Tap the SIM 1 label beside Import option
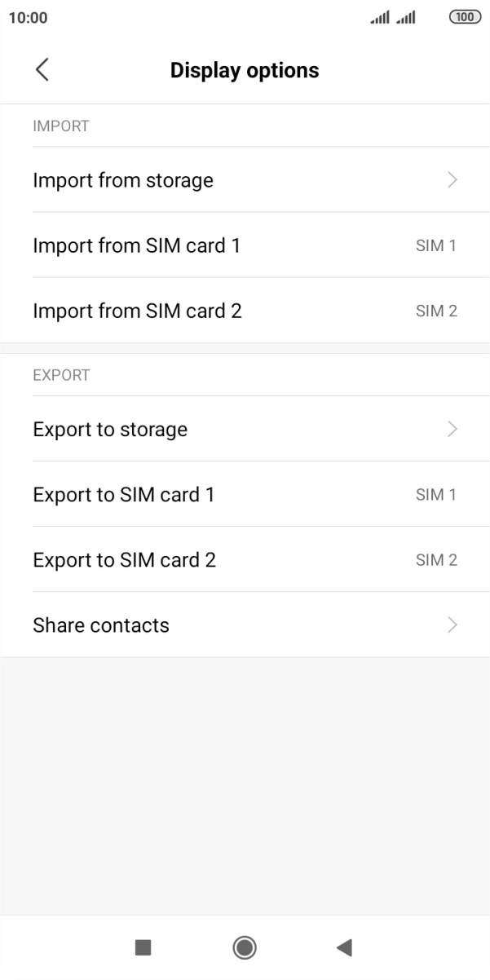Screen dimensions: 490x980 click(435, 245)
